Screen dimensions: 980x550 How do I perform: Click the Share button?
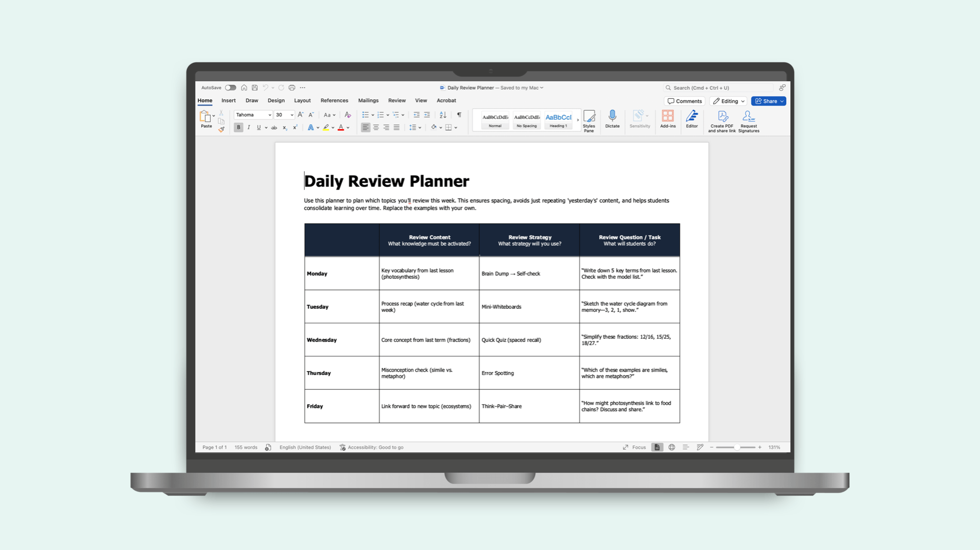pyautogui.click(x=769, y=101)
